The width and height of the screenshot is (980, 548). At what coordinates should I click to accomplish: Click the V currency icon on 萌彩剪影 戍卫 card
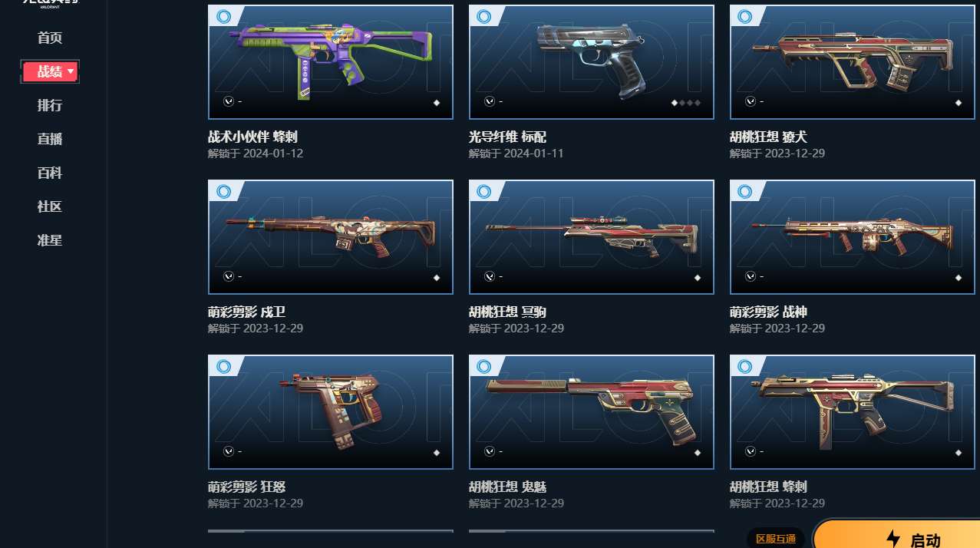coord(228,276)
